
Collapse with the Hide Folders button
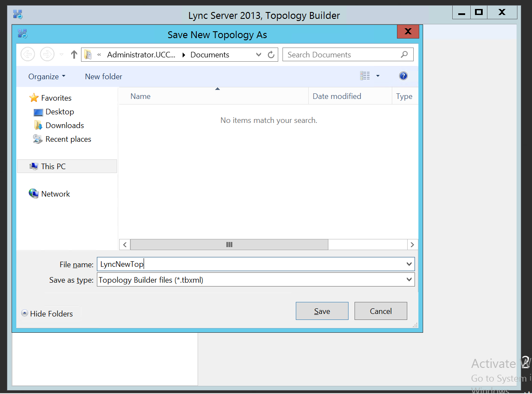(47, 313)
